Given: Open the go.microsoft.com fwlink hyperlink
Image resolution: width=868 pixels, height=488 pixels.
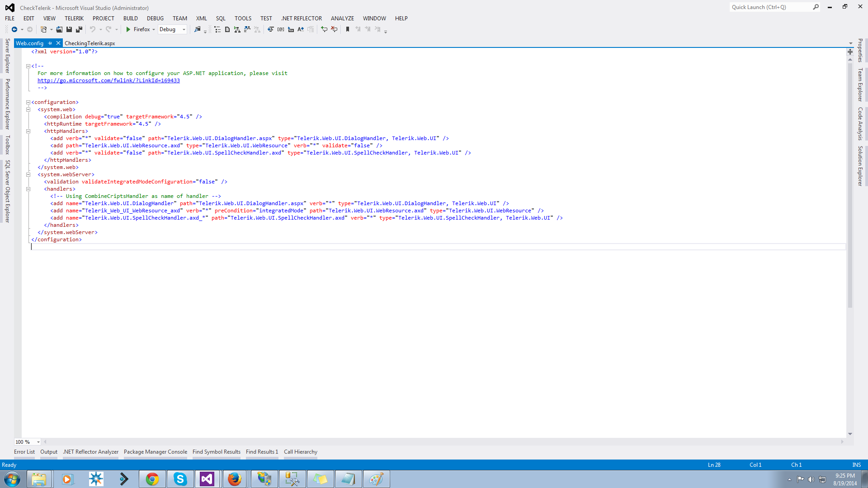Looking at the screenshot, I should pyautogui.click(x=108, y=80).
